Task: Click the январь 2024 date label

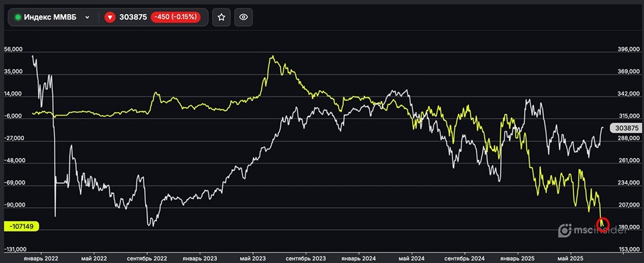Action: coord(359,259)
